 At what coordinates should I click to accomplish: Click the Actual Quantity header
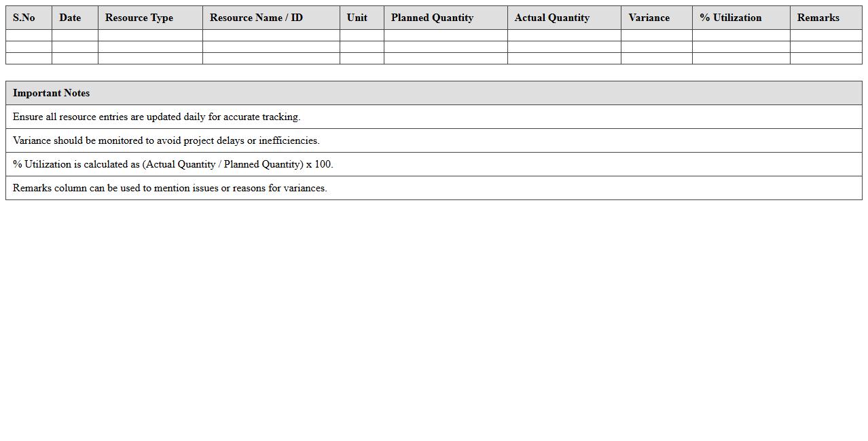(x=551, y=18)
